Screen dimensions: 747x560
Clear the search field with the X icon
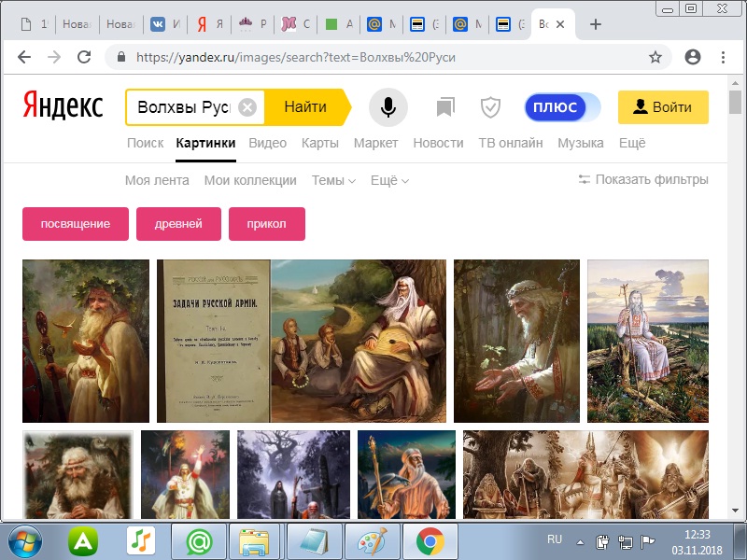tap(247, 107)
